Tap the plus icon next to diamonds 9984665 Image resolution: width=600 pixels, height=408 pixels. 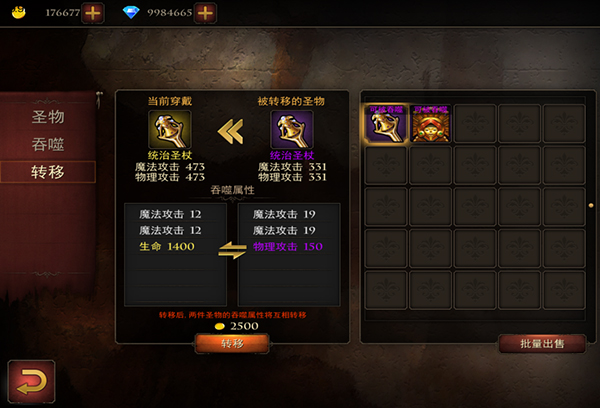205,13
